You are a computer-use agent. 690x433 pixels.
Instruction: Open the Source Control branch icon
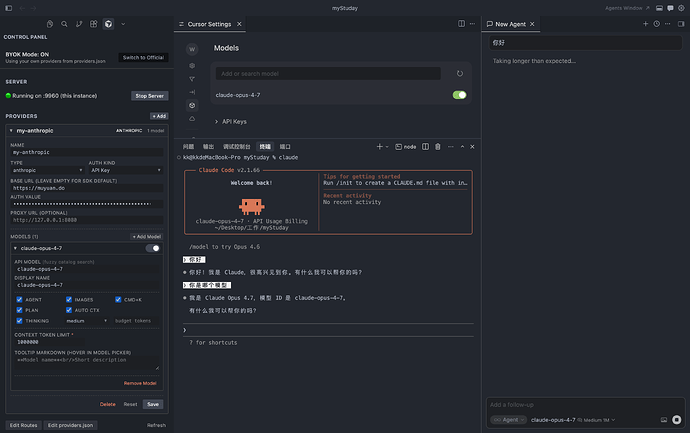coord(79,24)
